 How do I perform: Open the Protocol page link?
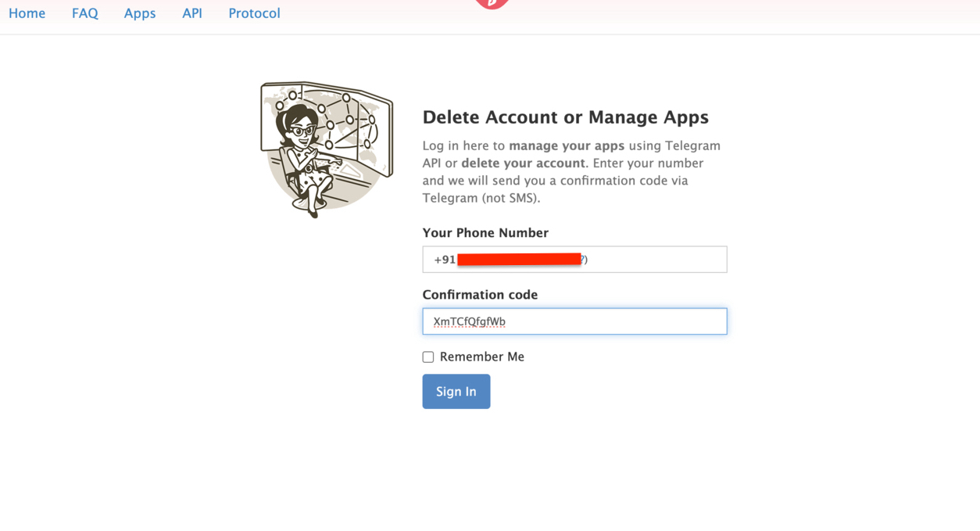[254, 13]
